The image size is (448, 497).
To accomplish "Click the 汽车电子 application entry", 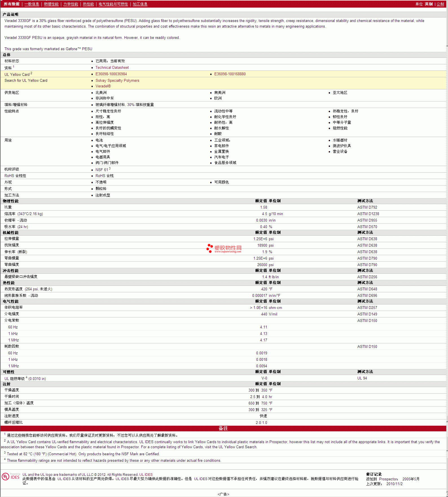I will (221, 157).
